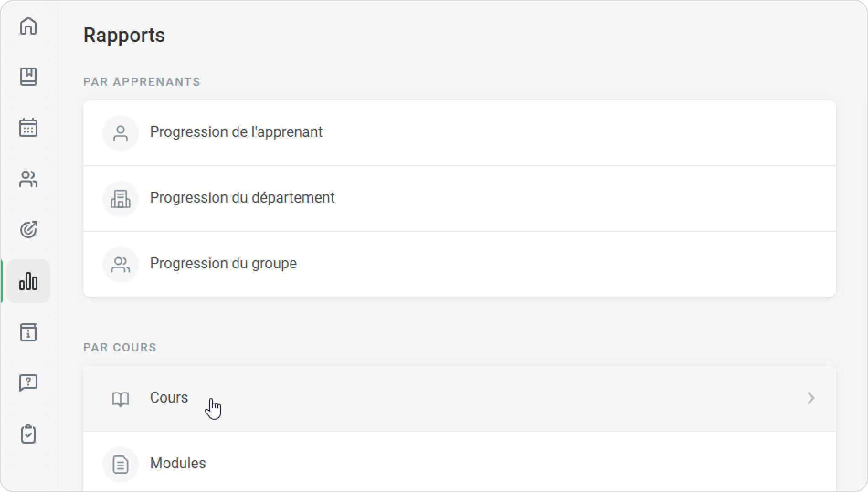Click the person icon beside learner progression
Viewport: 868px width, 492px height.
pyautogui.click(x=121, y=133)
